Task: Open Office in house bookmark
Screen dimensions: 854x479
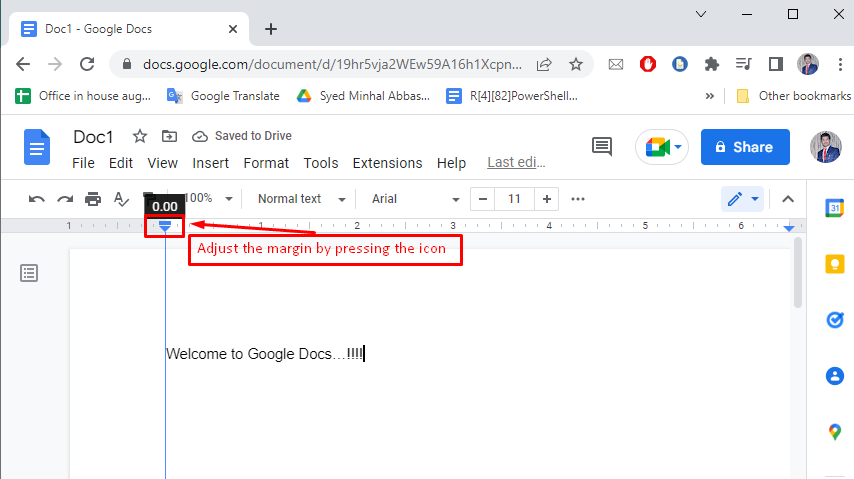Action: (83, 96)
